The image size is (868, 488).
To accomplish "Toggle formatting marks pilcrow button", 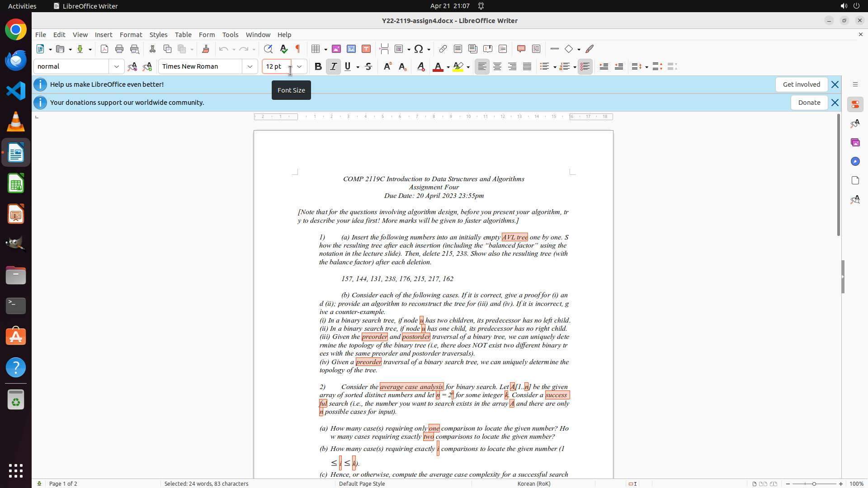I will click(x=298, y=49).
